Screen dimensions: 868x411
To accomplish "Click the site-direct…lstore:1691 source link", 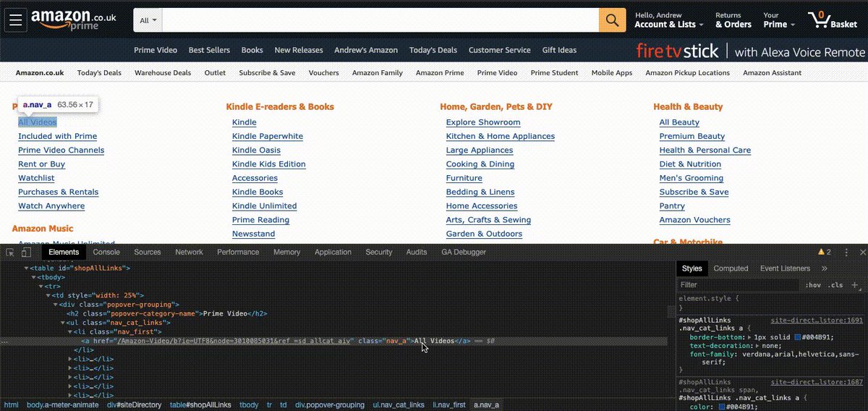I will click(817, 320).
